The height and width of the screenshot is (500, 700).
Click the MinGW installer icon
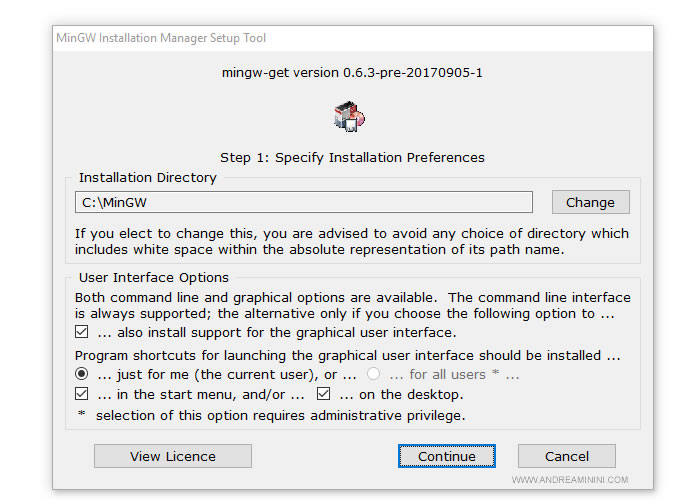[x=349, y=116]
